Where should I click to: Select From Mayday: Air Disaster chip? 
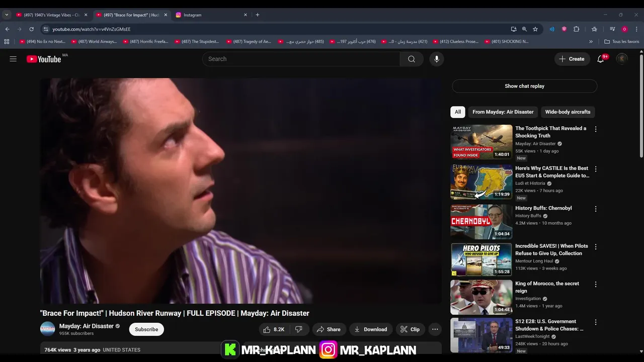(x=503, y=112)
